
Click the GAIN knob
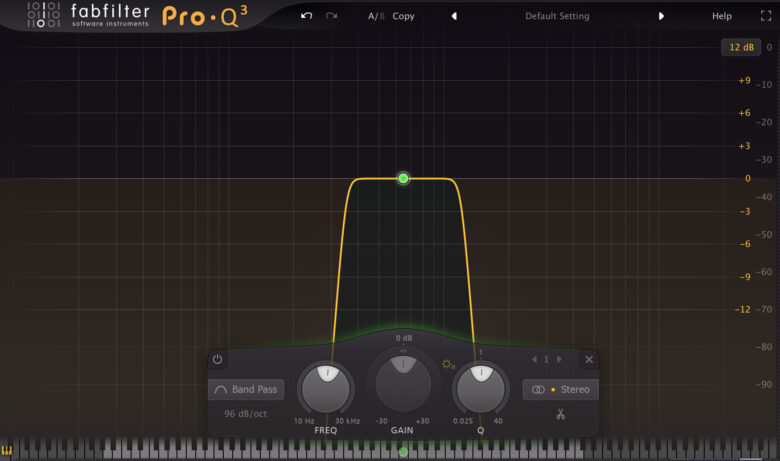pyautogui.click(x=403, y=383)
